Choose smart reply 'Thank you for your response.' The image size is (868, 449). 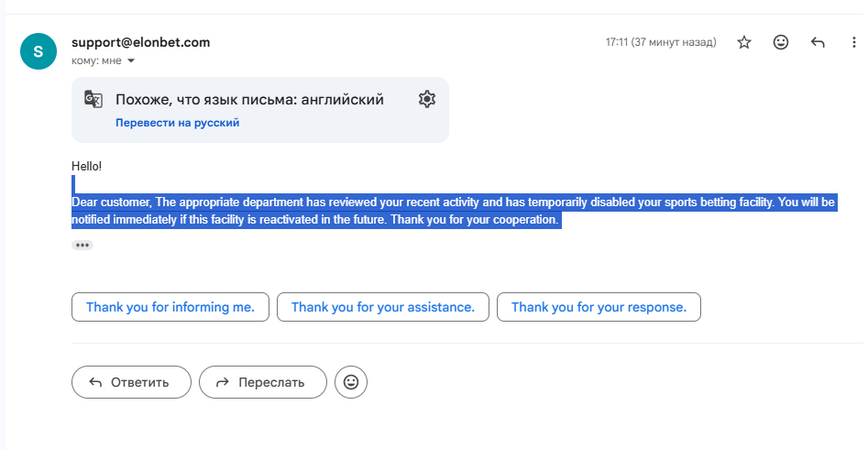click(x=599, y=307)
